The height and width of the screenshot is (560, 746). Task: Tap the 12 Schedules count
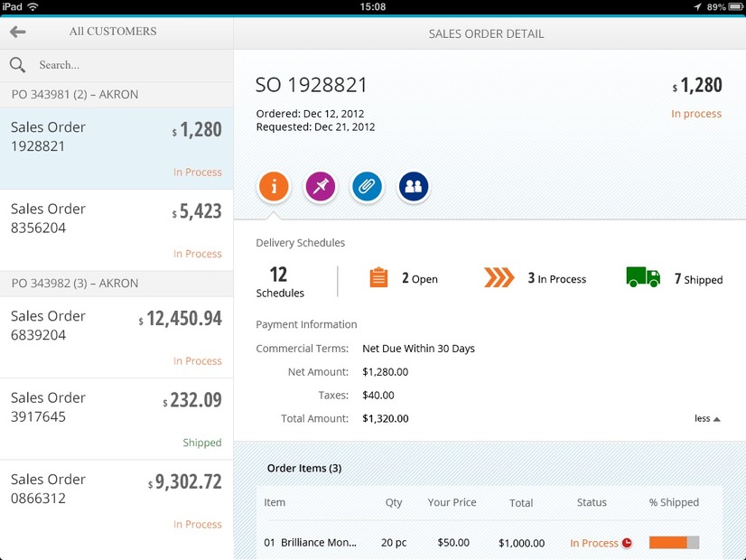(x=280, y=282)
